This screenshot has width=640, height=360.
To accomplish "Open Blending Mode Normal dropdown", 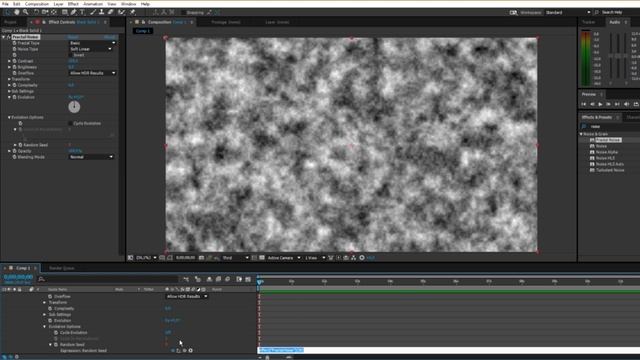I will (91, 157).
